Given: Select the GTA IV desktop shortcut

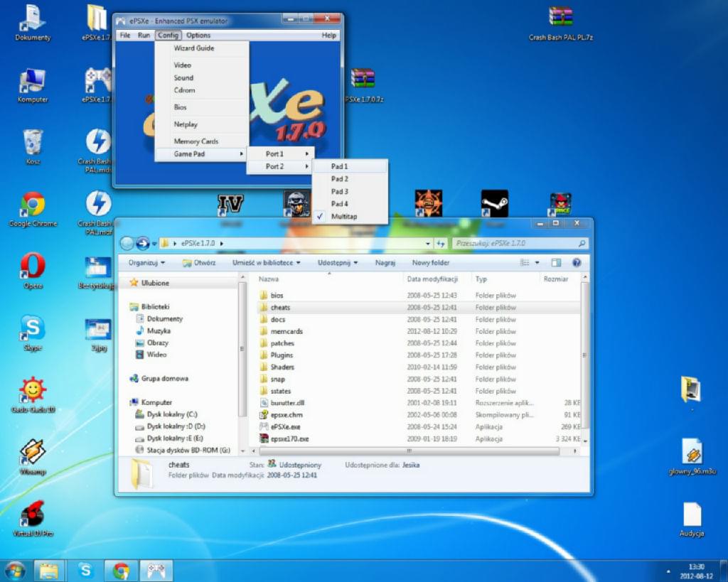Looking at the screenshot, I should [230, 204].
